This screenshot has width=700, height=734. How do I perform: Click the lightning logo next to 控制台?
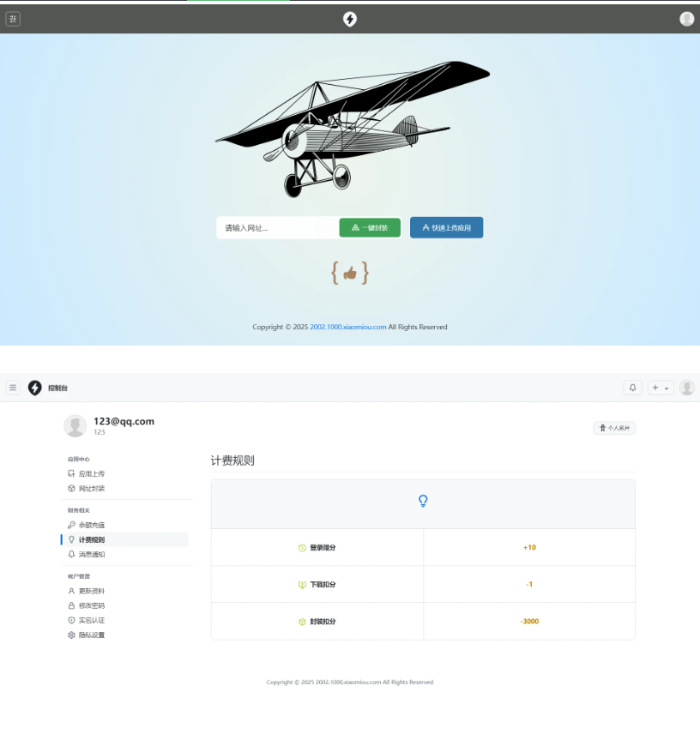click(x=34, y=388)
